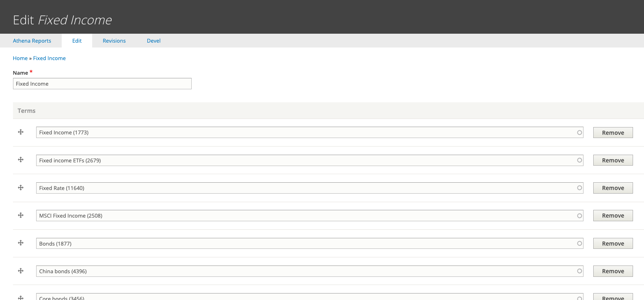Click drag handle next to China bonds
The width and height of the screenshot is (644, 300).
point(21,271)
